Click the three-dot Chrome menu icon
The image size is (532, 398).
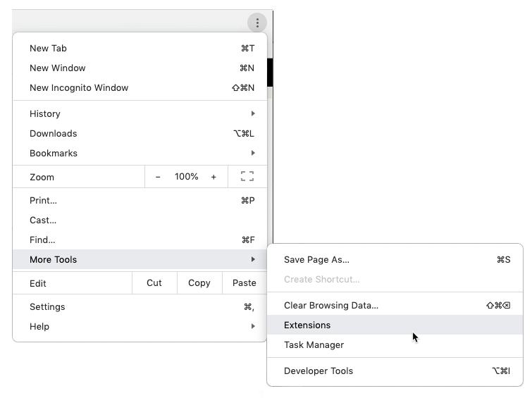(x=257, y=23)
